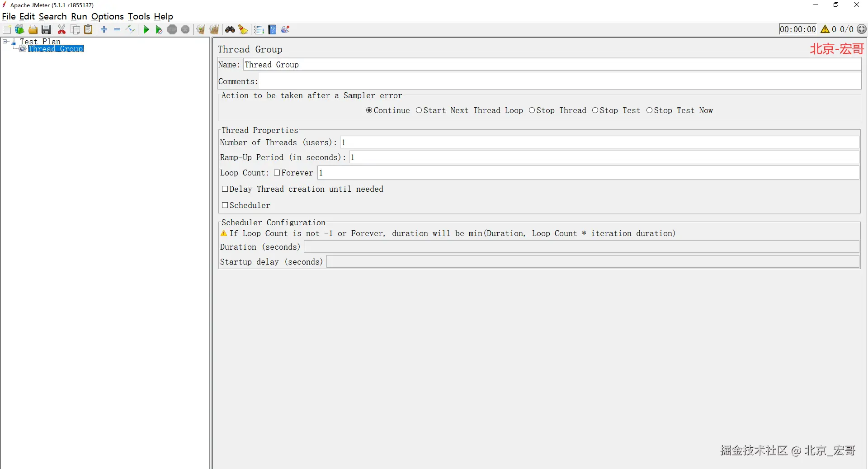The image size is (868, 469).
Task: Click the gray Stop sign icon
Action: [172, 29]
